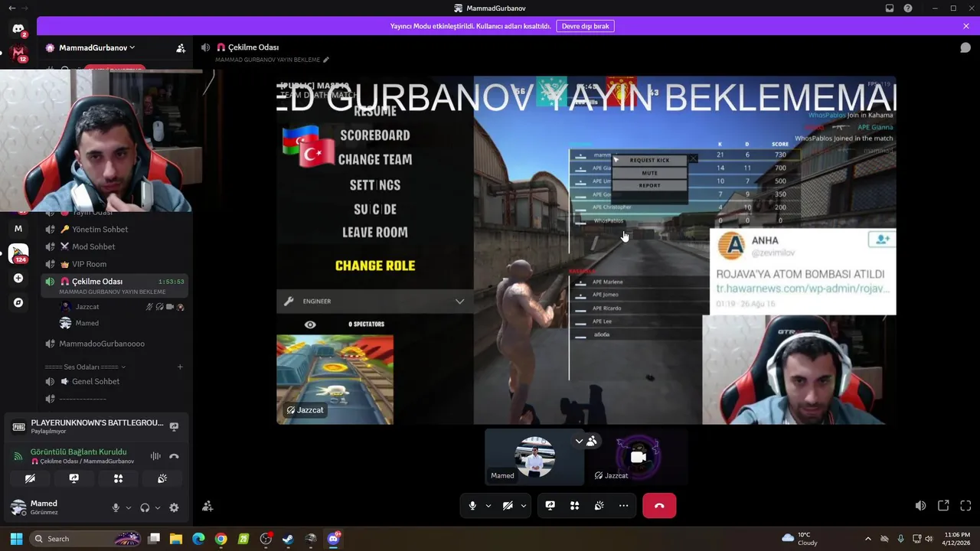This screenshot has height=551, width=980.
Task: Go back with navigation arrow
Action: (x=11, y=8)
